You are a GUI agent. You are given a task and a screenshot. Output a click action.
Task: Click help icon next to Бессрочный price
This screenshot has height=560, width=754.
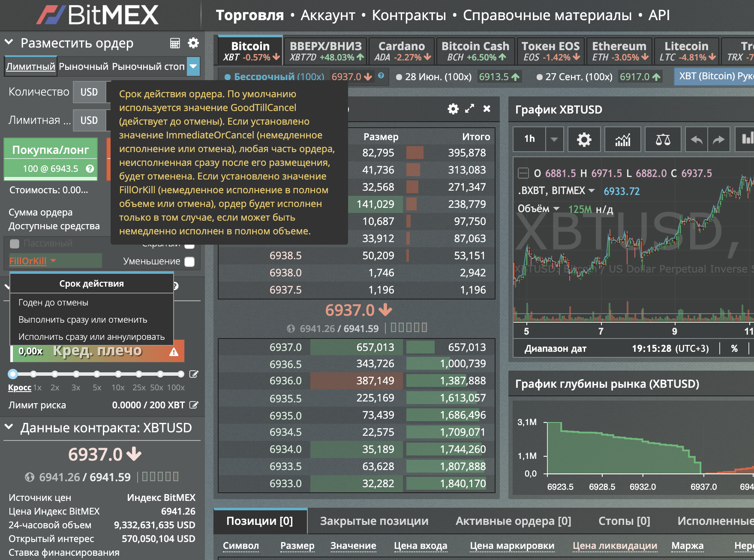point(381,76)
